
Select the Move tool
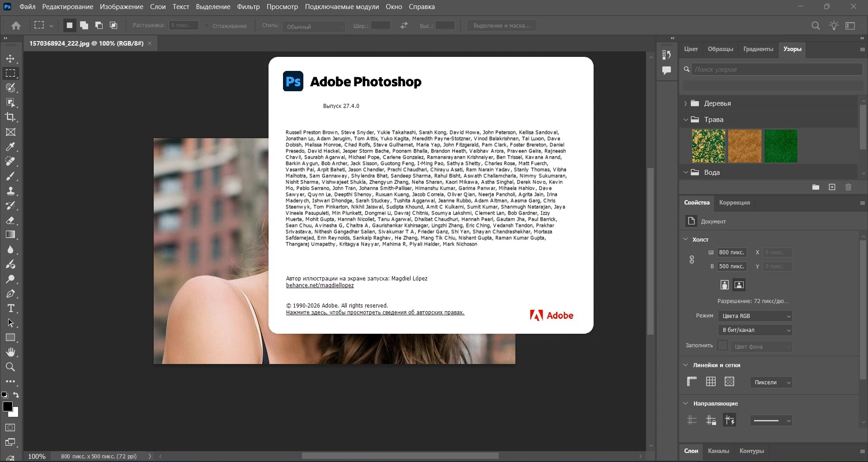[x=10, y=59]
